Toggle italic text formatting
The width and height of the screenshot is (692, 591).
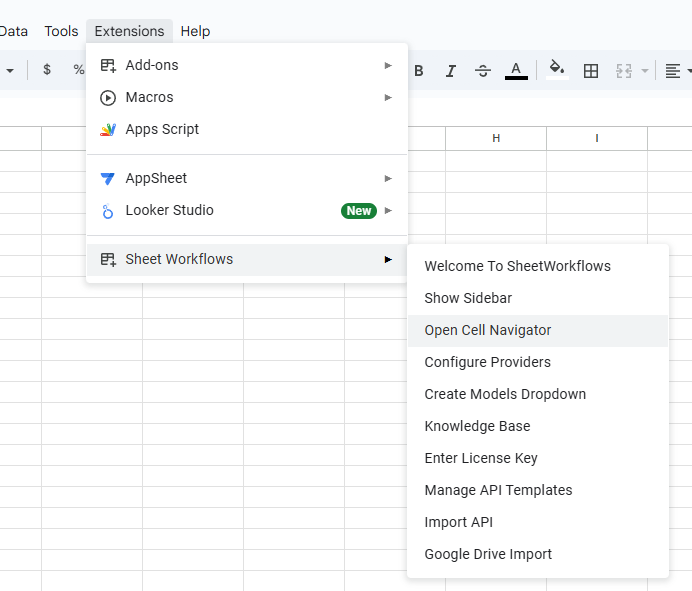[x=451, y=70]
